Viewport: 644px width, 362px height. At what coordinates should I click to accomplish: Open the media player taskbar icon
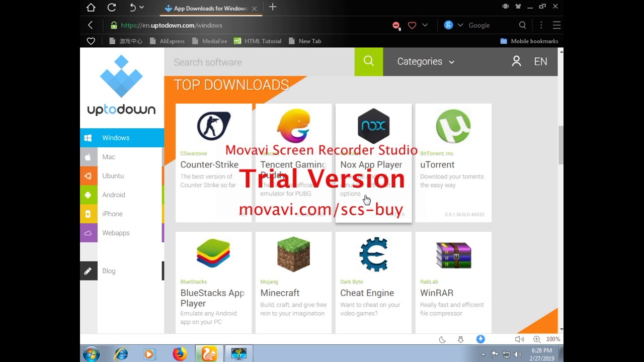point(149,354)
